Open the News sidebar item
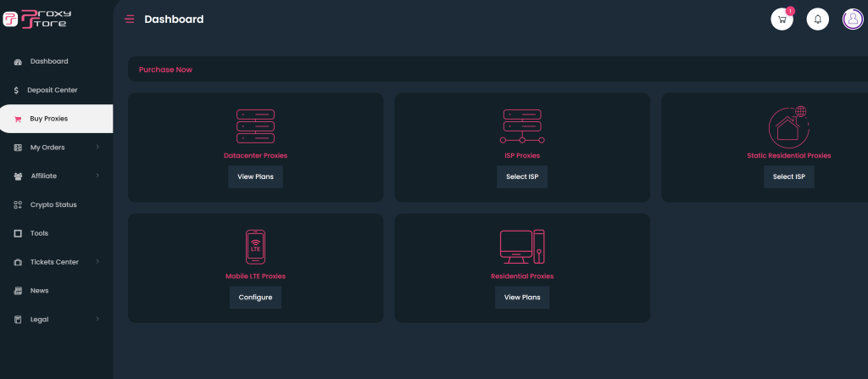Screen dimensions: 868x379 click(39, 291)
